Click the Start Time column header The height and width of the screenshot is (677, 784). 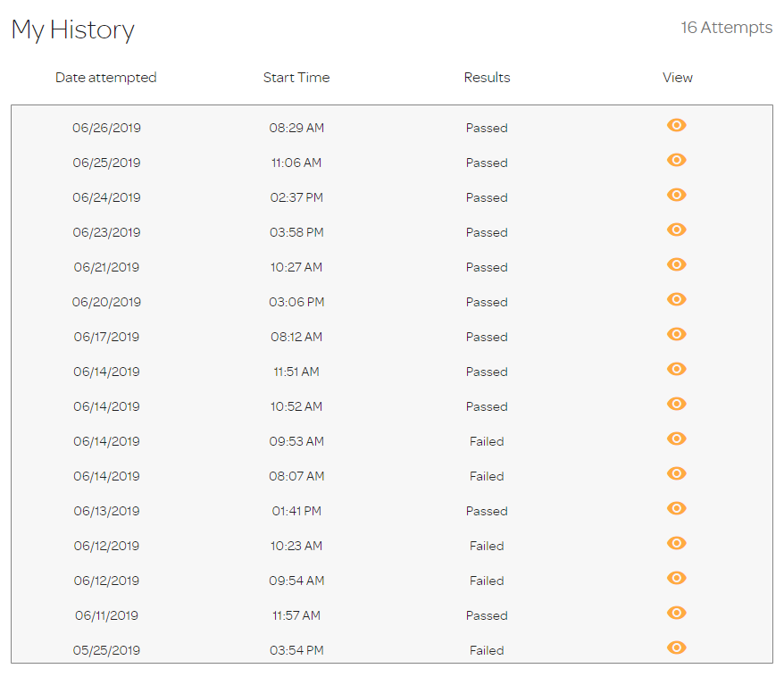(296, 78)
